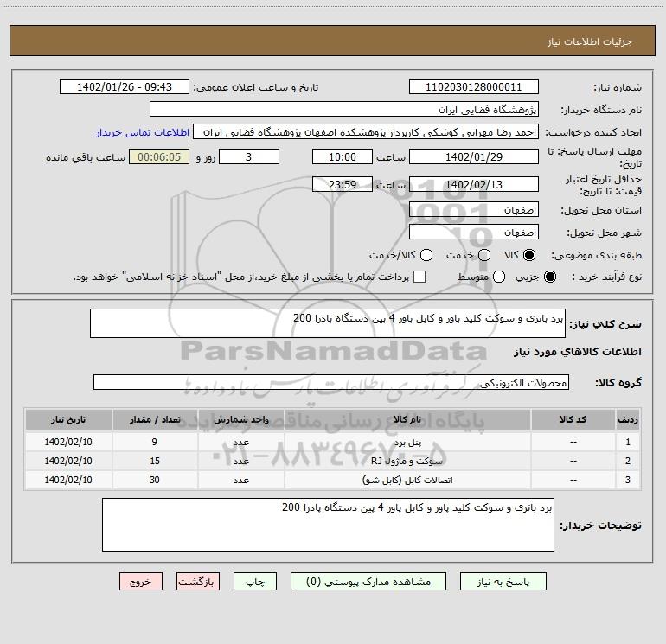
Task: Click row number 3 cell
Action: click(628, 480)
